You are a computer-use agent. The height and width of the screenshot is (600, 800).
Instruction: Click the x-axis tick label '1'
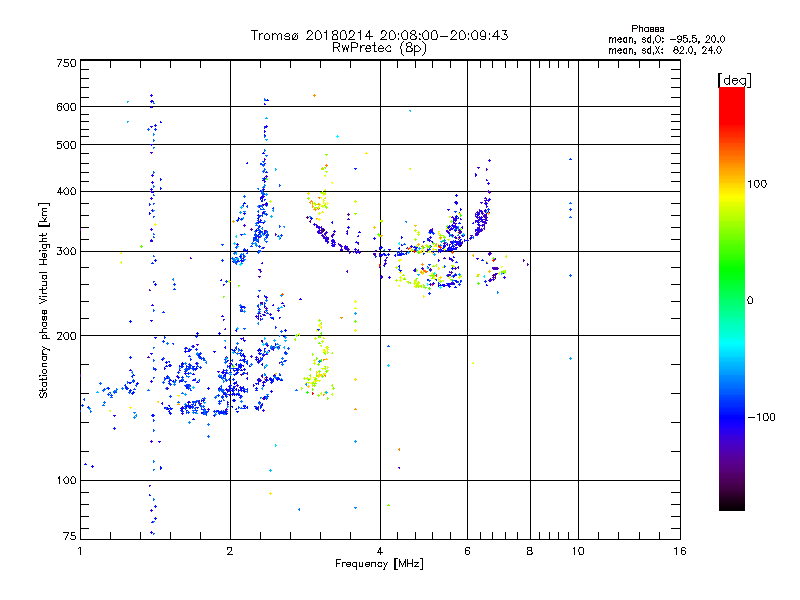[80, 551]
